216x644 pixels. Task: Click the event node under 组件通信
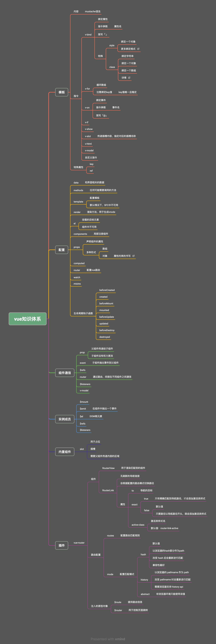83,363
